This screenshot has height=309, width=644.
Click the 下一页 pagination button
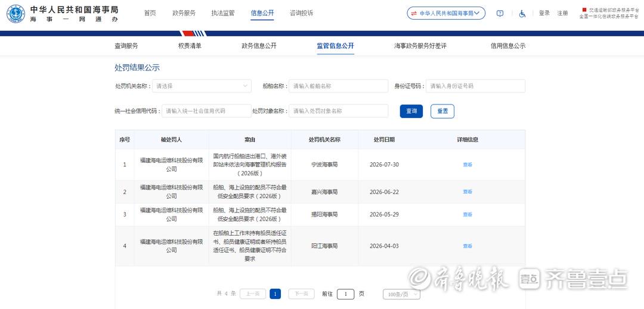point(301,294)
